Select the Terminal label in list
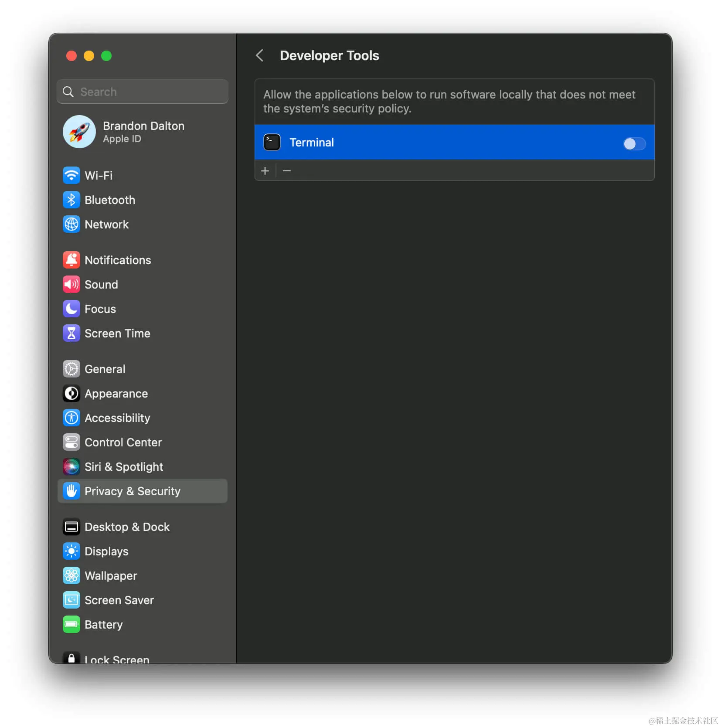The image size is (721, 728). (x=312, y=142)
